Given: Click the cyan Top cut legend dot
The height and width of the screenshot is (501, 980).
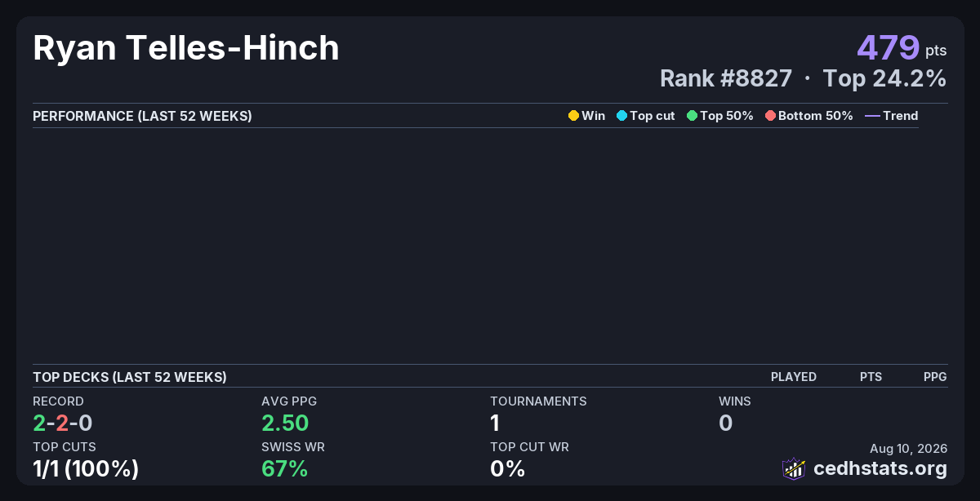Looking at the screenshot, I should coord(621,116).
